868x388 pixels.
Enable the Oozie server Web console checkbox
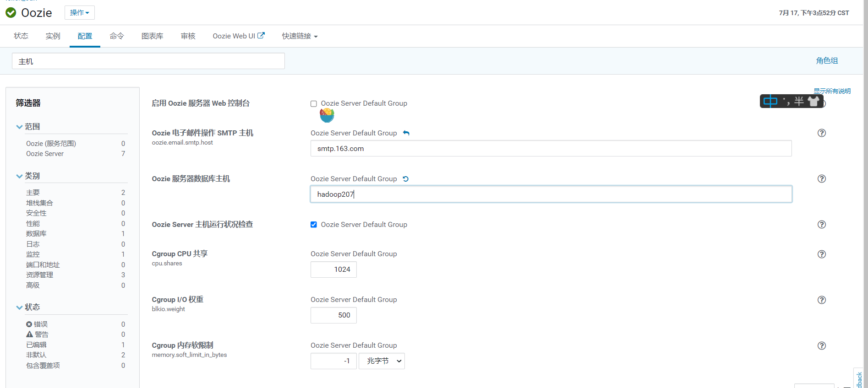coord(314,104)
